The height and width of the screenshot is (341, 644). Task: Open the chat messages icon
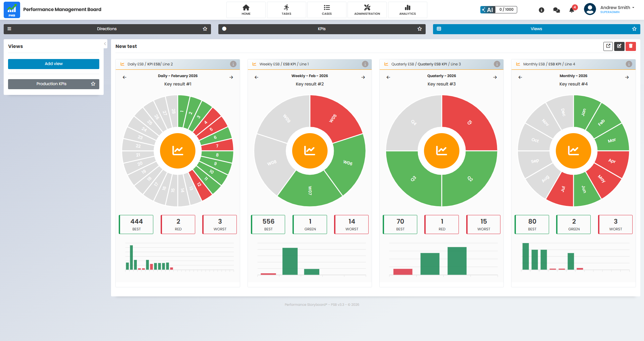click(556, 10)
